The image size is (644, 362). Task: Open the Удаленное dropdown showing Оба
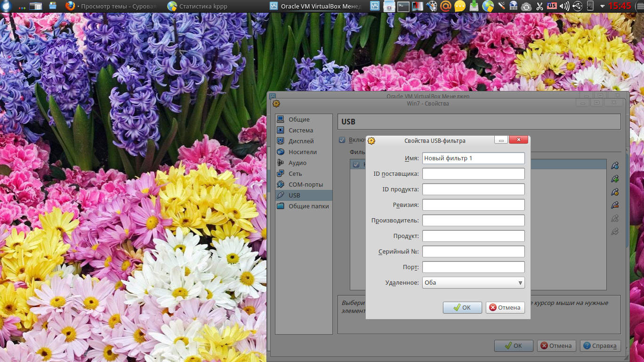(473, 283)
